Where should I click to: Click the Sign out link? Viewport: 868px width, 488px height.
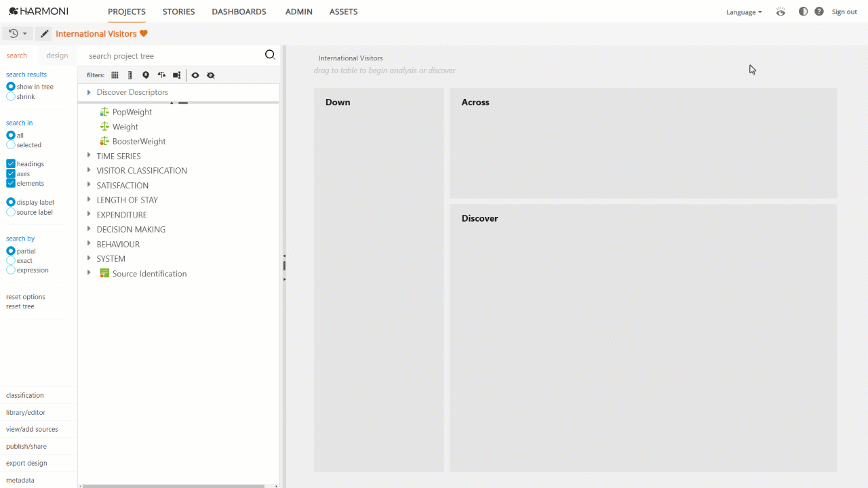click(844, 12)
